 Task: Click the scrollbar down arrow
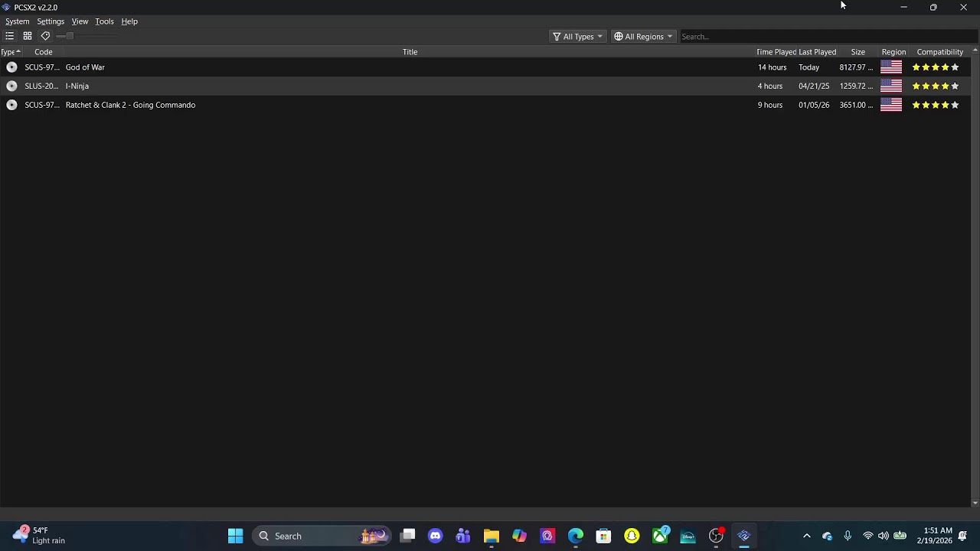pos(975,503)
